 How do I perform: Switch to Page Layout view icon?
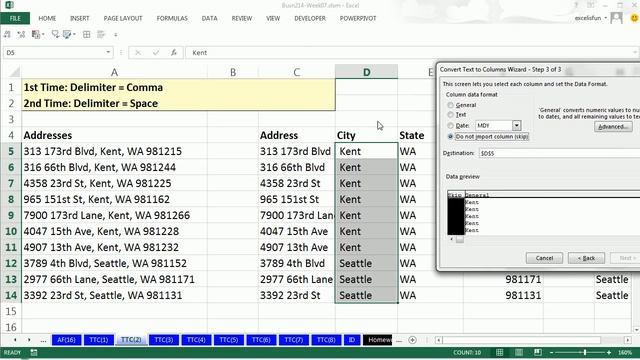click(519, 352)
